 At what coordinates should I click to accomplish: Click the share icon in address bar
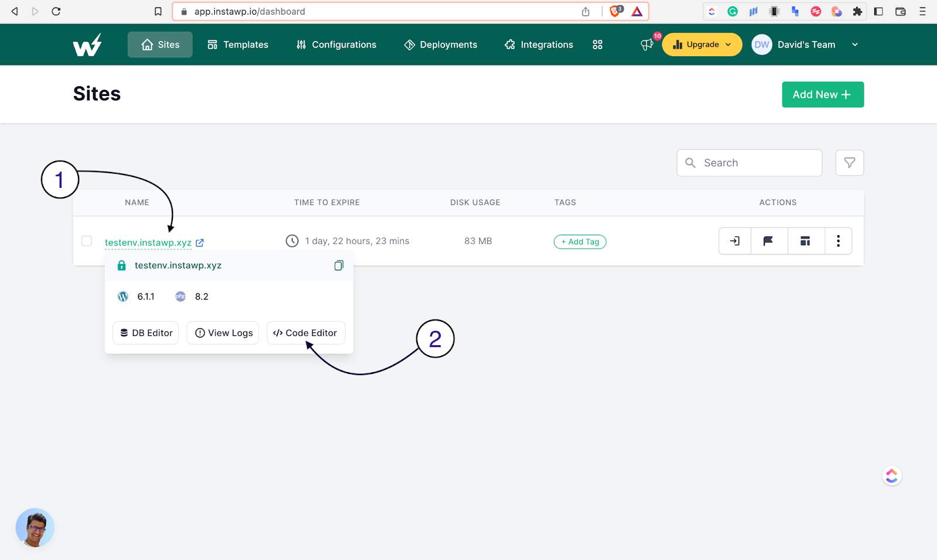tap(586, 12)
